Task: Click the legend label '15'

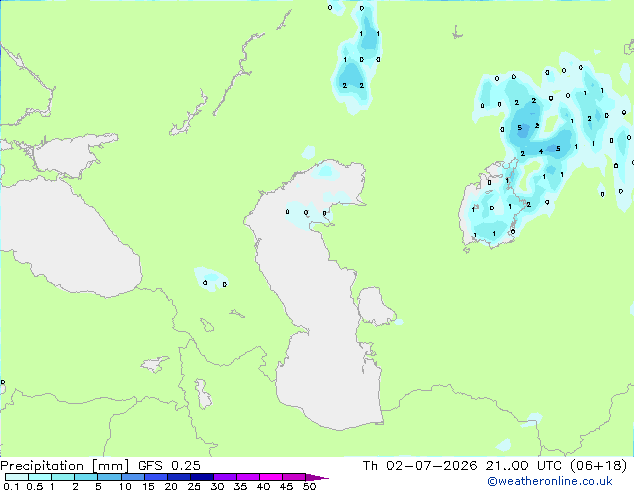Action: [x=148, y=486]
